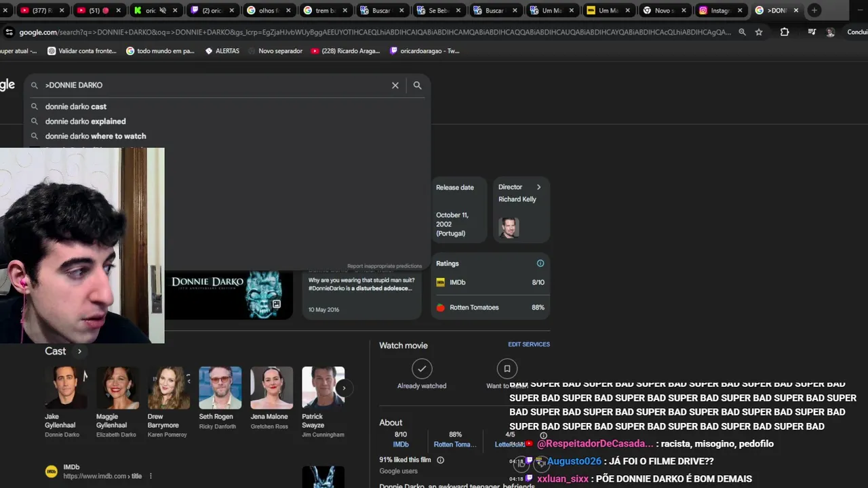This screenshot has width=868, height=488.
Task: Click the Release date card
Action: click(459, 209)
